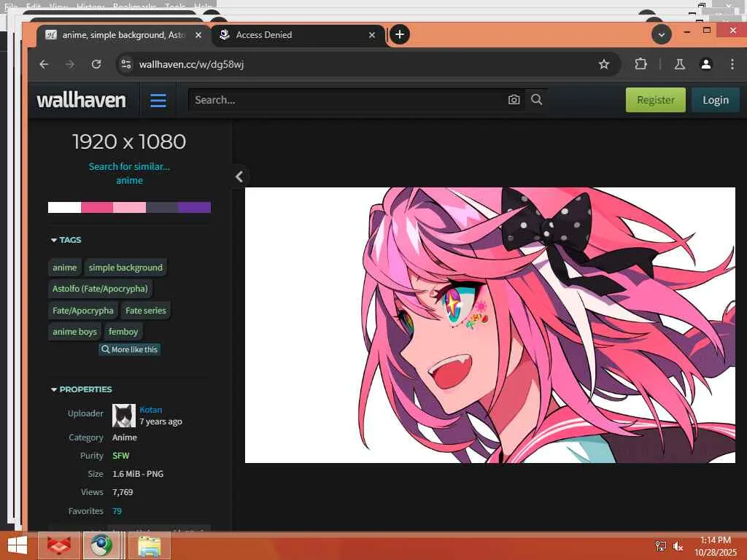Screen dimensions: 747x560
Task: Submit search with magnifier icon
Action: tap(536, 99)
